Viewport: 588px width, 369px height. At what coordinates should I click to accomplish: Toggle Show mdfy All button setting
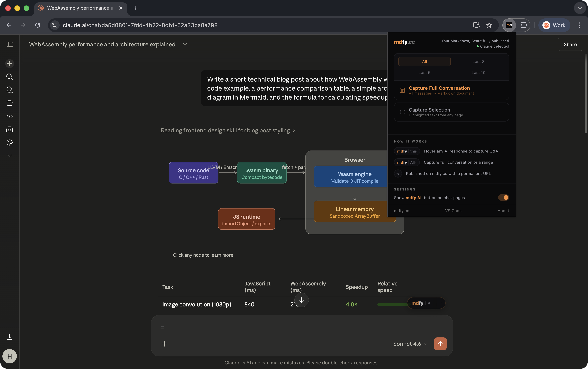pyautogui.click(x=503, y=197)
